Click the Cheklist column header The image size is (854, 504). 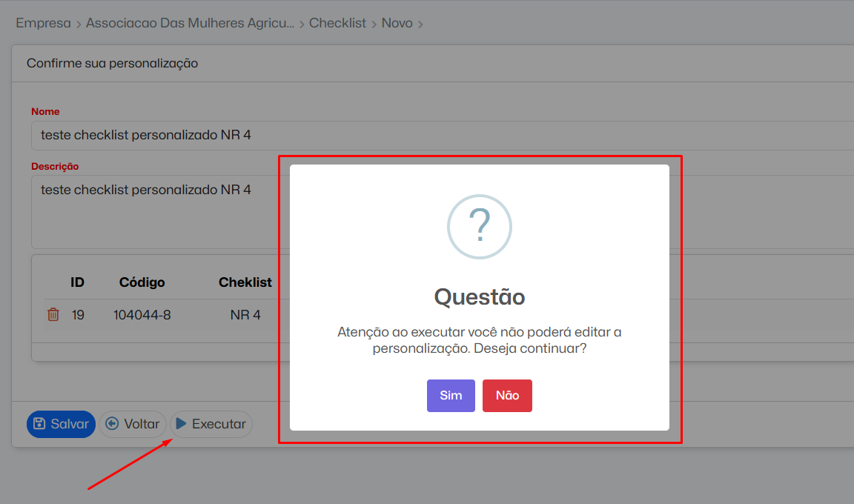(x=245, y=282)
